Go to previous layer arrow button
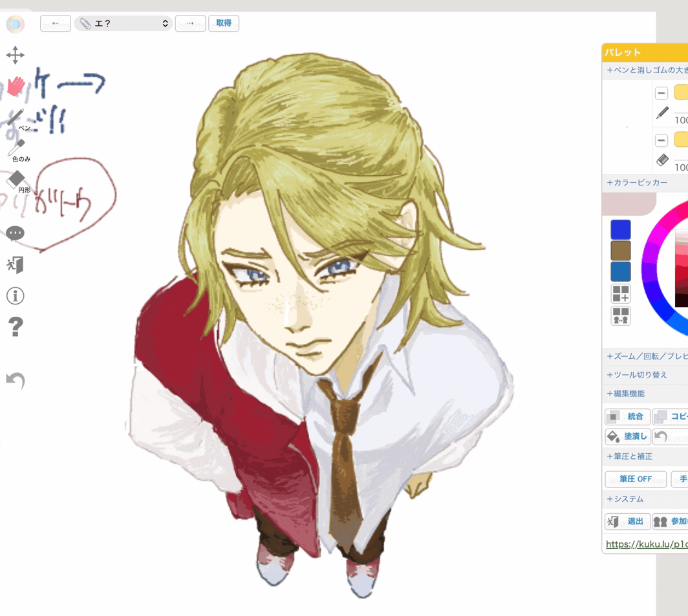688x616 pixels. point(56,23)
